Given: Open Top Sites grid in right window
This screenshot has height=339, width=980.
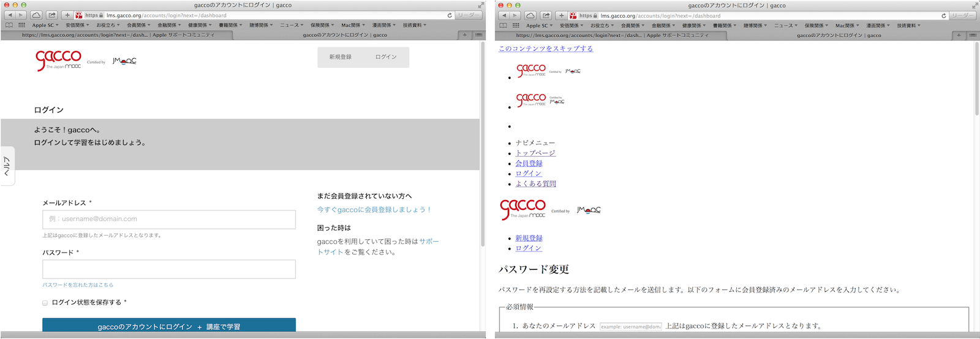Looking at the screenshot, I should coord(516,26).
